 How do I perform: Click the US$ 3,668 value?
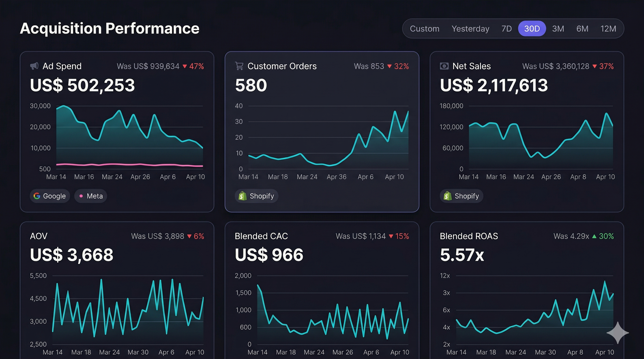(x=72, y=255)
